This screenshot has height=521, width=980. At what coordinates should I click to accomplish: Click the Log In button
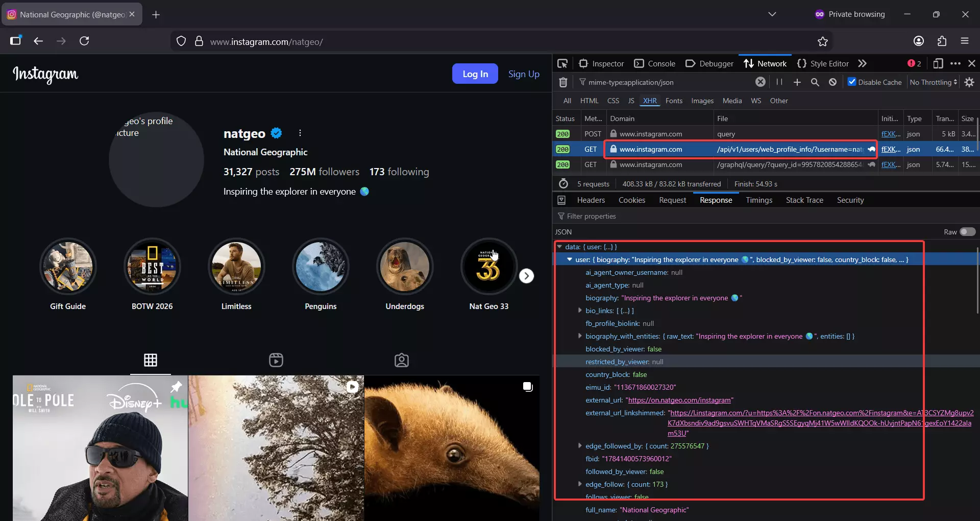[x=475, y=74]
